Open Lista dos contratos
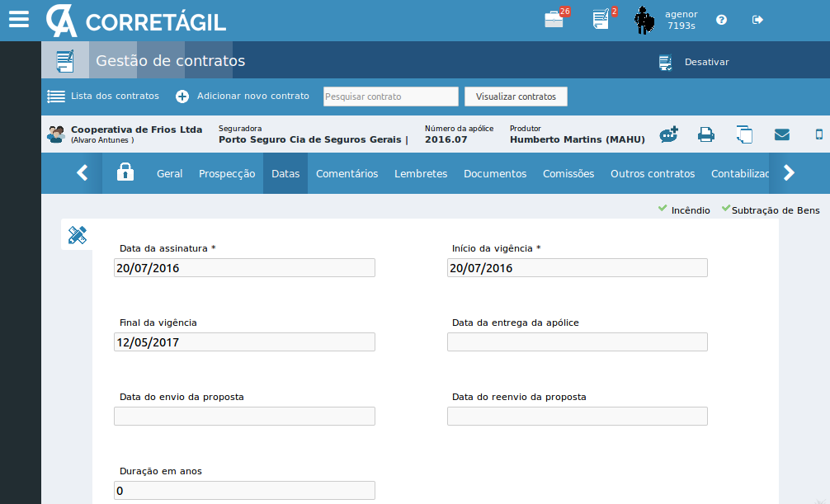830x504 pixels. click(103, 97)
